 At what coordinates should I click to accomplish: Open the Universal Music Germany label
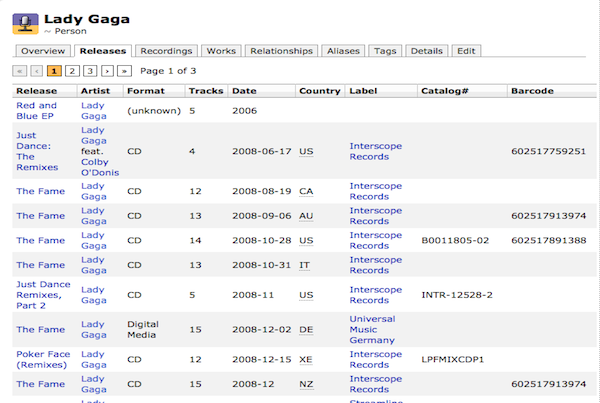[x=372, y=330]
